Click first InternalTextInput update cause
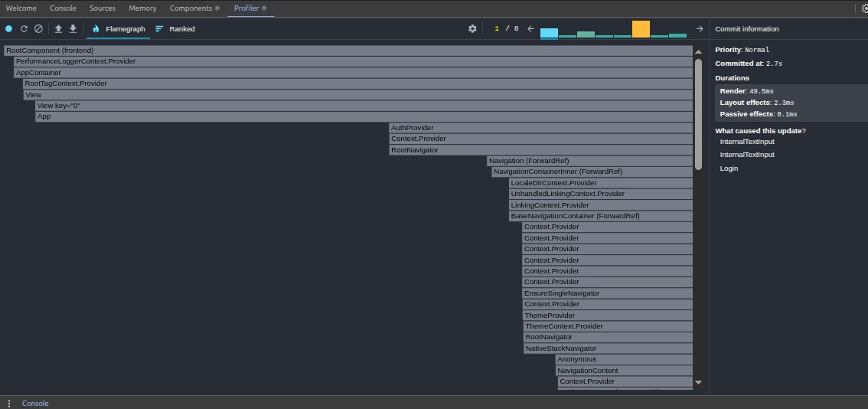868x409 pixels. [x=747, y=142]
